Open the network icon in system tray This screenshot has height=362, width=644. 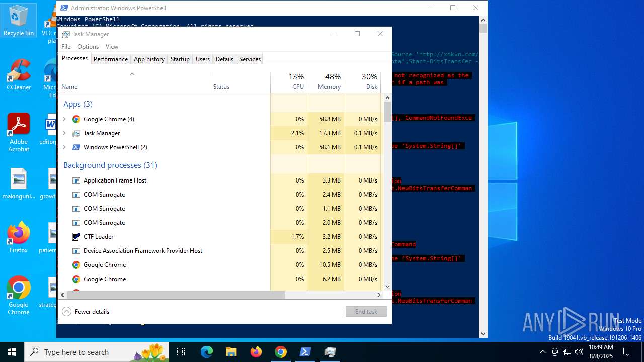[x=567, y=352]
